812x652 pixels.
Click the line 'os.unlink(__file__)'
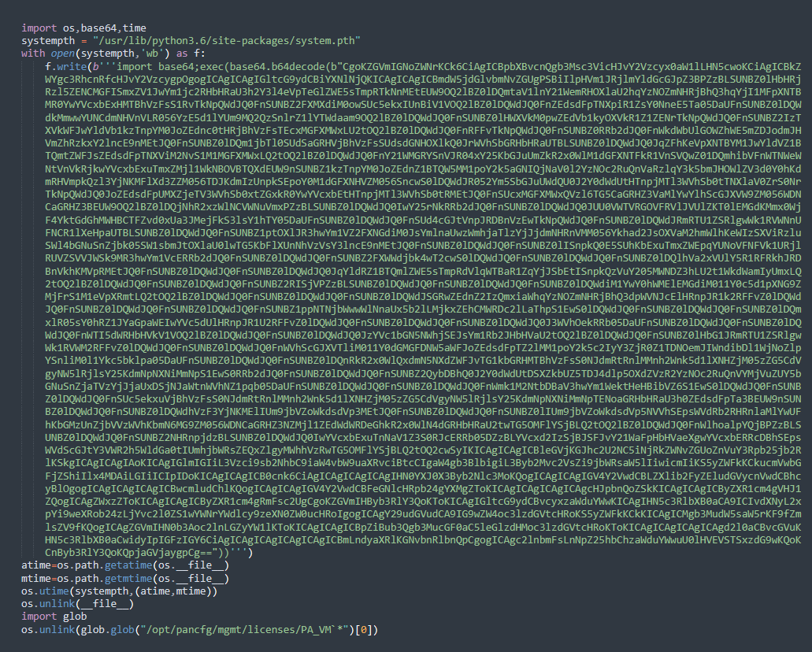click(78, 604)
